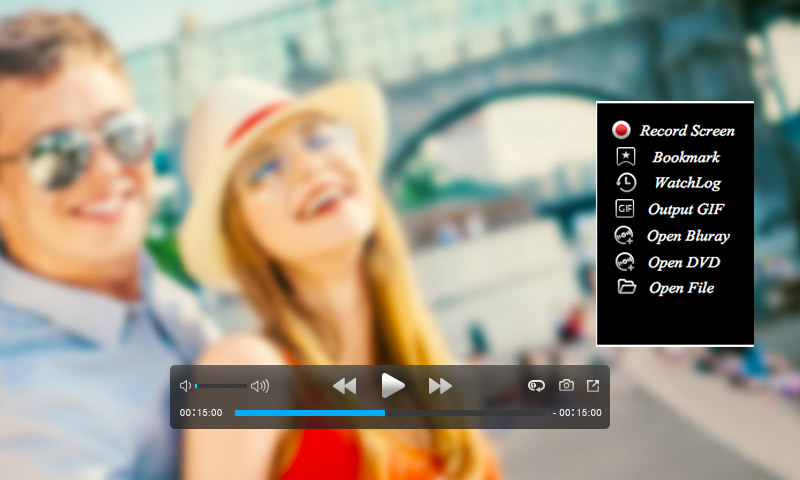
Task: Click the pop-out external window icon
Action: [593, 385]
